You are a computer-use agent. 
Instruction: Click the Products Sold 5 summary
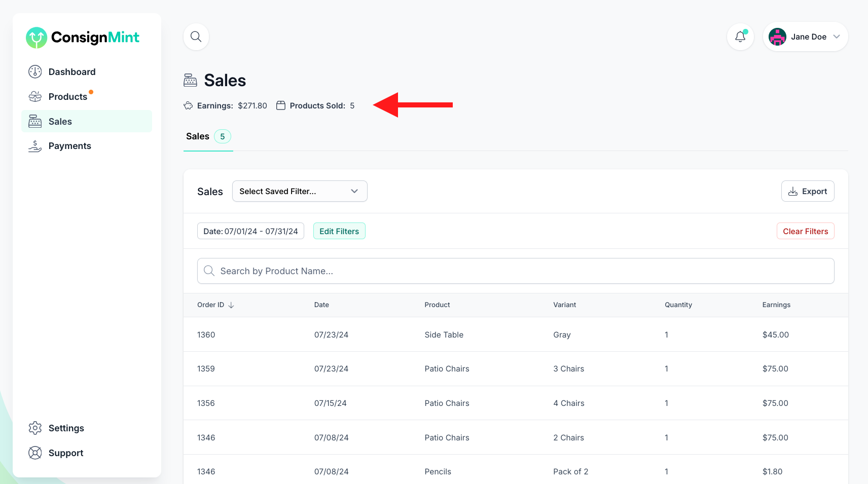[x=315, y=105]
